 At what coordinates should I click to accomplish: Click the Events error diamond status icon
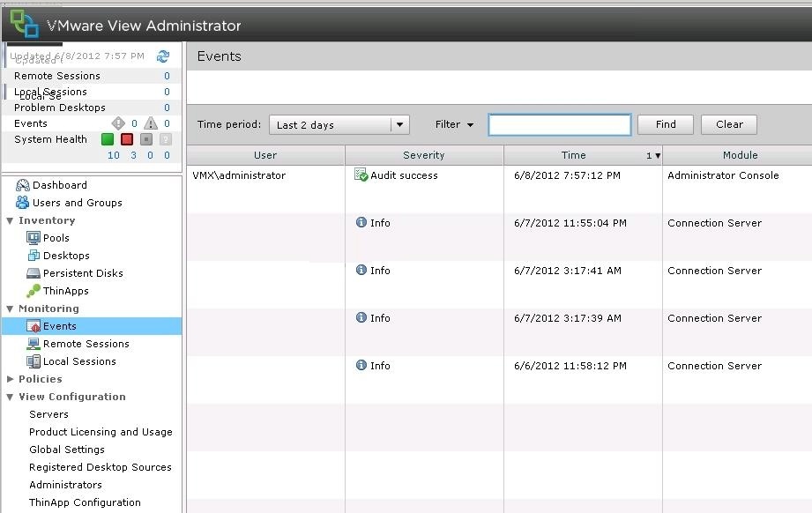click(118, 123)
